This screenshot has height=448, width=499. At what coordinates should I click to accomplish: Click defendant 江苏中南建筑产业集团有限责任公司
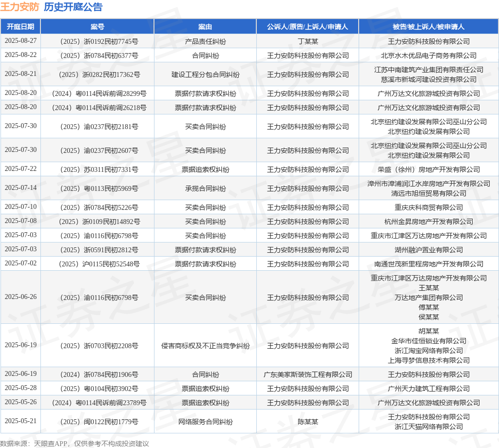pyautogui.click(x=429, y=70)
